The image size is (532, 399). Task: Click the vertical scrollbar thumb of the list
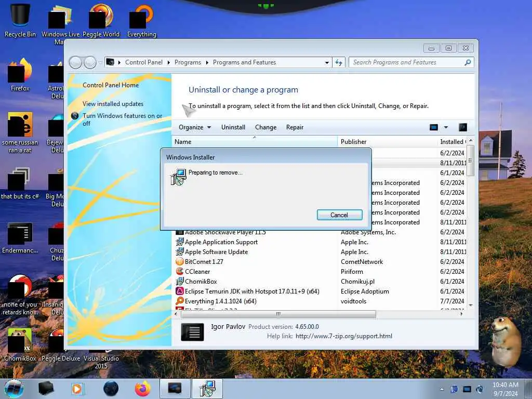[470, 161]
